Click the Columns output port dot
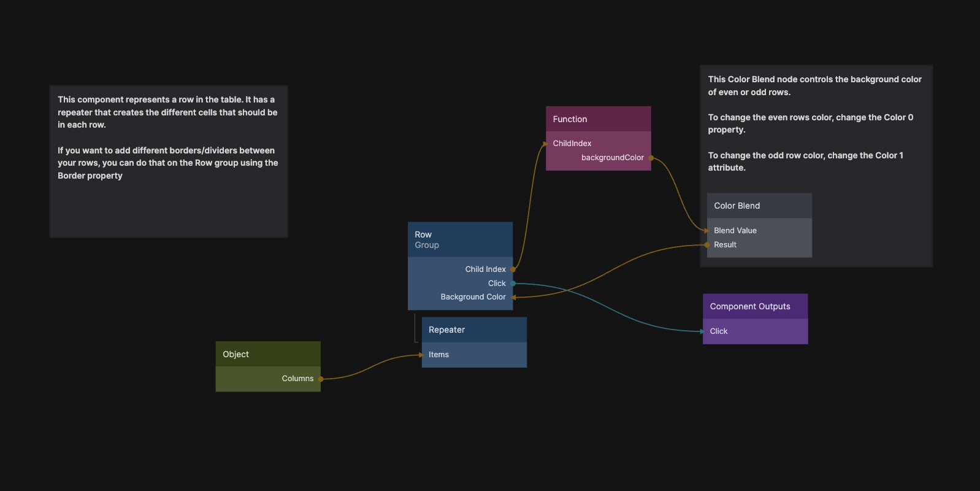980x491 pixels. (321, 379)
